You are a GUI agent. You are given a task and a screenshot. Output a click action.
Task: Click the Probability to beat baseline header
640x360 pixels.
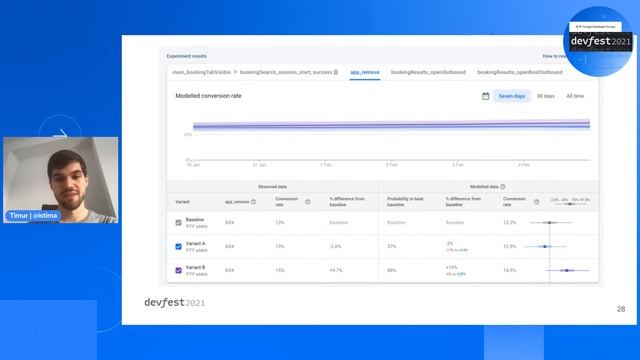pos(405,202)
